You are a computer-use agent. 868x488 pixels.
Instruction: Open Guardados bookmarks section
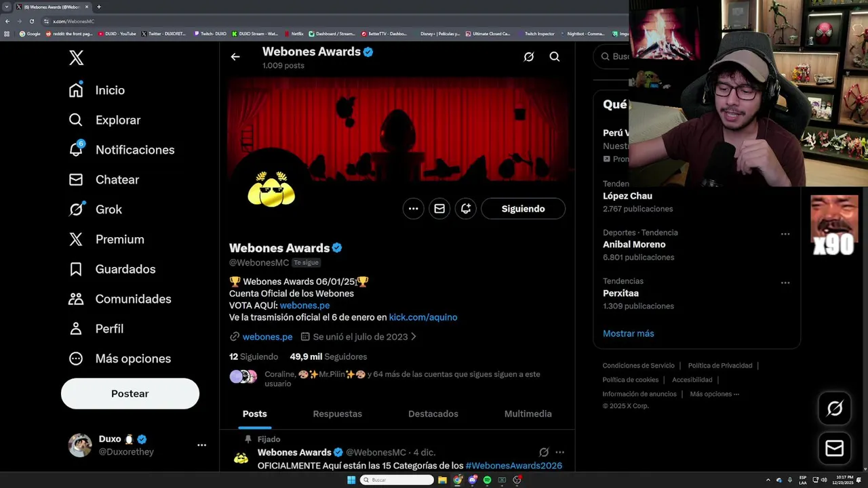click(112, 269)
